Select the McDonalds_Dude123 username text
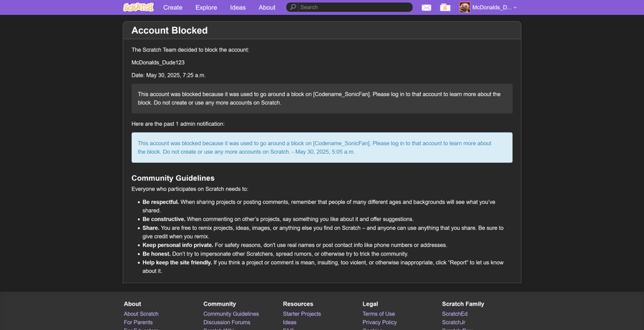The height and width of the screenshot is (330, 644). (x=158, y=62)
